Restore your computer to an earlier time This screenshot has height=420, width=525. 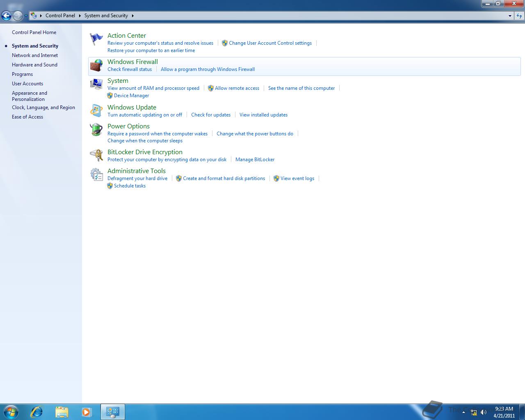click(151, 50)
